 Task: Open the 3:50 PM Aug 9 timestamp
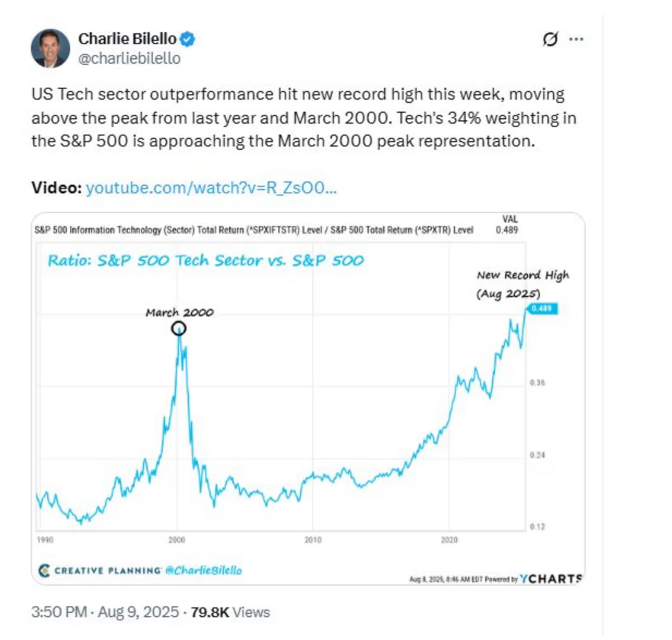[x=105, y=612]
